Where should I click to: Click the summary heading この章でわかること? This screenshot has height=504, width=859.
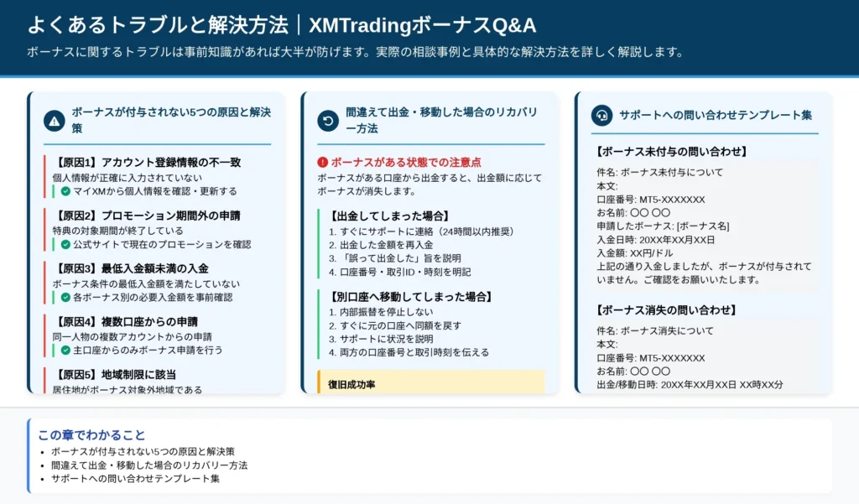pos(91,435)
